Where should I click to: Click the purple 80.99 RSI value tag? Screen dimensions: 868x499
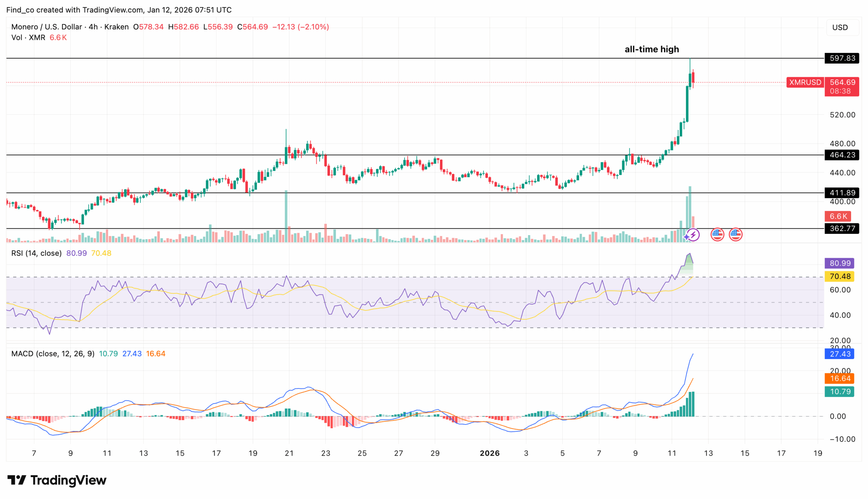point(839,264)
